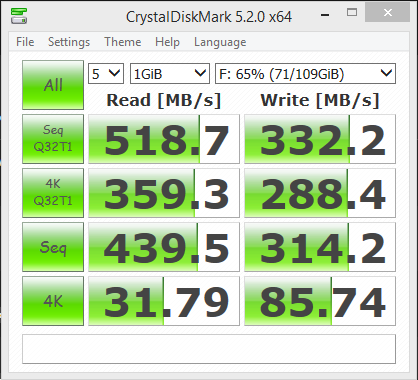Open the F: drive selection dropdown
This screenshot has height=380, width=418.
305,73
